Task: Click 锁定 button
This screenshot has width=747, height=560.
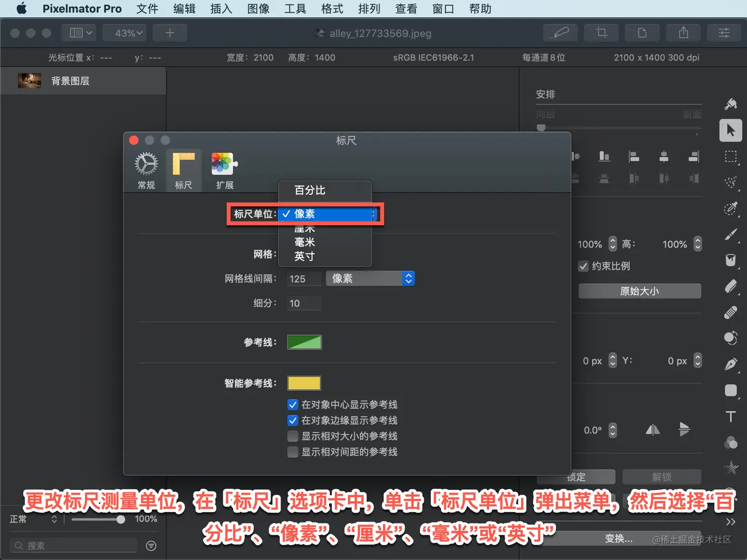Action: coord(576,477)
